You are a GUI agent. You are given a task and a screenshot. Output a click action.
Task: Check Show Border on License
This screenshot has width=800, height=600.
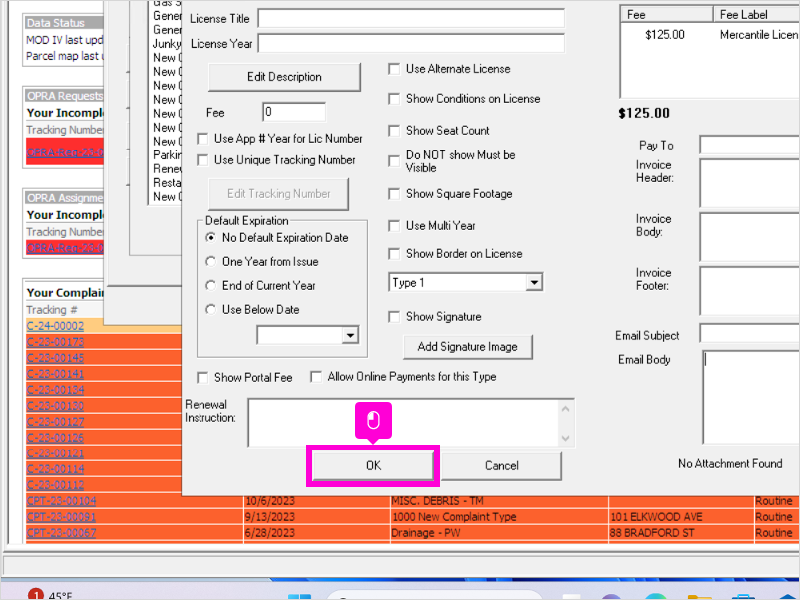pyautogui.click(x=394, y=254)
